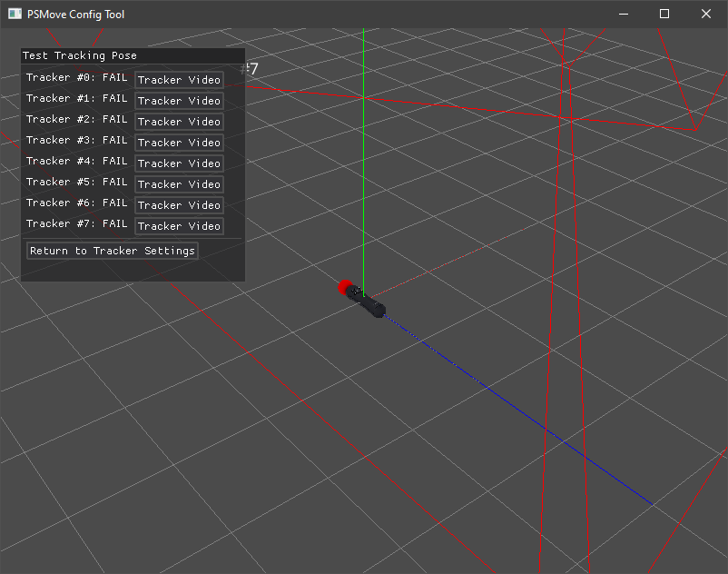Open Tracker Video for Tracker #6
728x574 pixels.
point(179,205)
